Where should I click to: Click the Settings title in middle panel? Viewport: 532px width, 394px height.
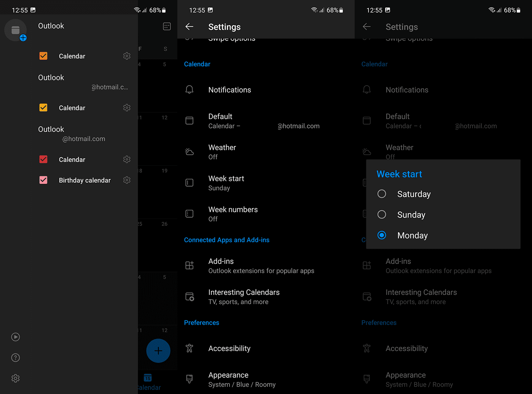[224, 27]
